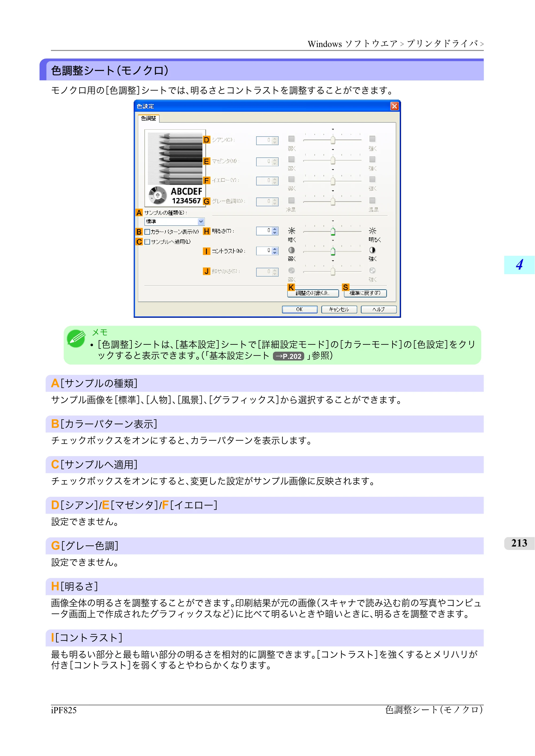Click the stronger saturation circle icon
This screenshot has height=756, width=535.
pyautogui.click(x=372, y=271)
